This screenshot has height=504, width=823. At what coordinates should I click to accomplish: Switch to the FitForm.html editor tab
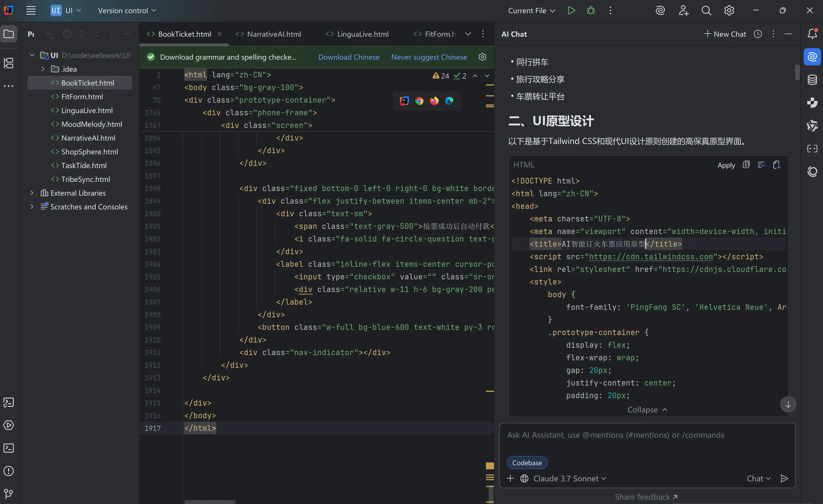click(x=435, y=34)
